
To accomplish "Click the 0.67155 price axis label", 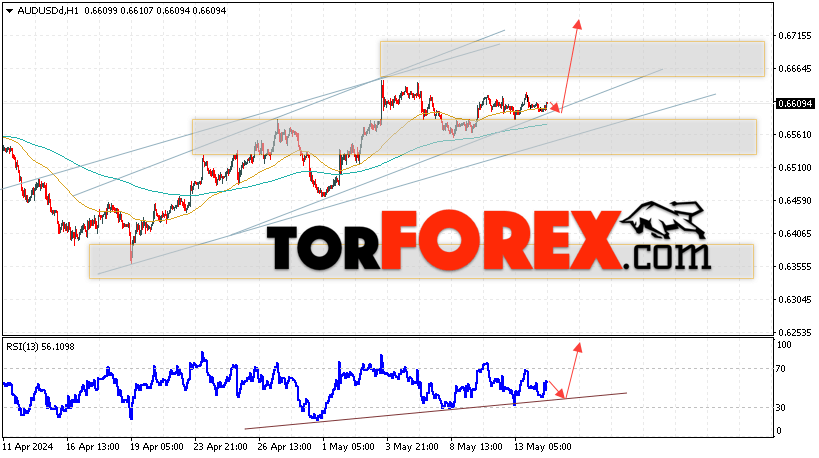I will [x=795, y=36].
